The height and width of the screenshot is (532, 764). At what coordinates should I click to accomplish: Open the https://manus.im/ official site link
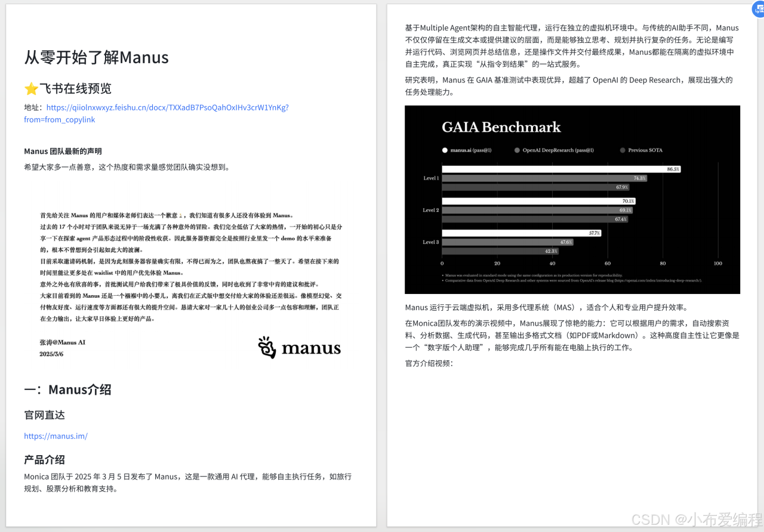[x=56, y=436]
